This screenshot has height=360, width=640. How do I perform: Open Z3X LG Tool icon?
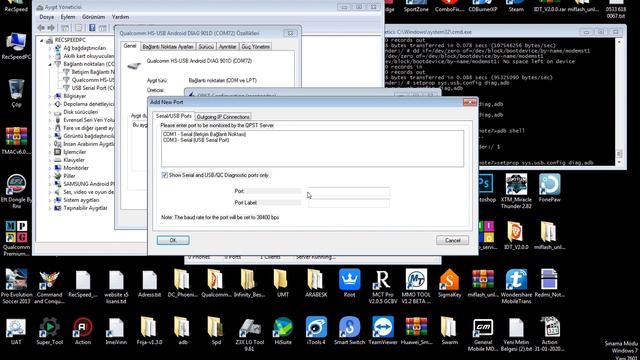tap(249, 333)
